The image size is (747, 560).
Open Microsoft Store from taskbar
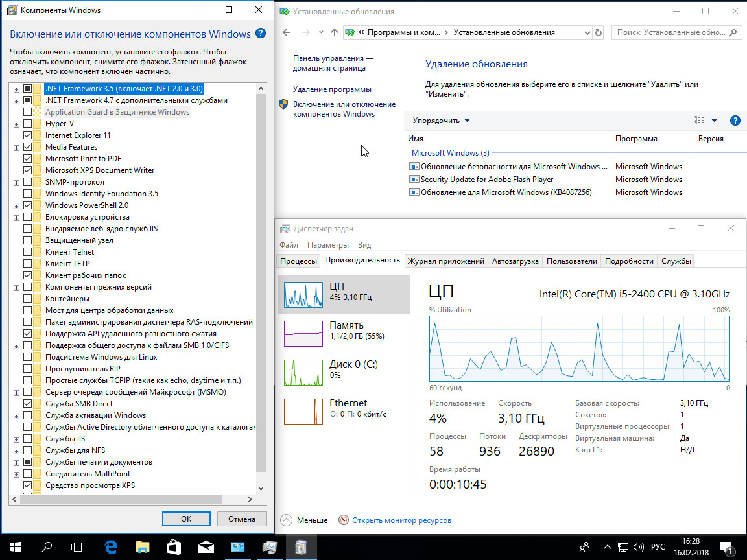pos(174,547)
